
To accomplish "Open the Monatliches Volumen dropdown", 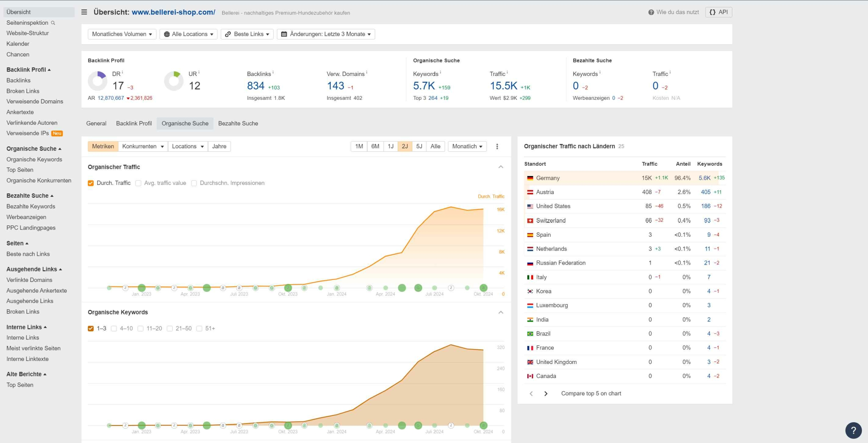I will point(122,34).
